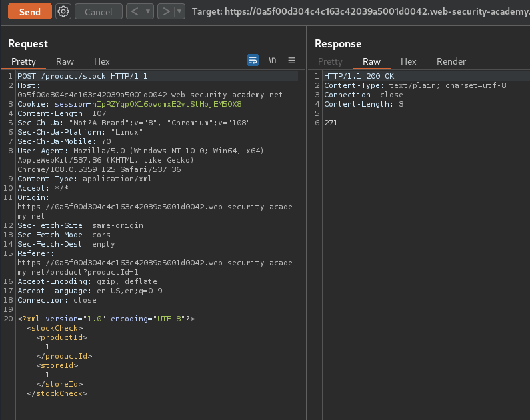Click response body value 271
530x420 pixels.
point(331,123)
